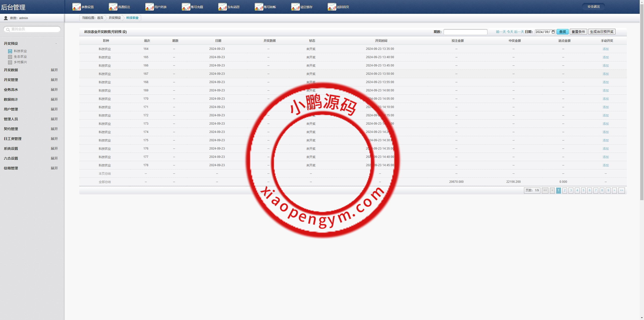Collapse the 开奖预设 sidebar section
The image size is (644, 320).
click(56, 44)
